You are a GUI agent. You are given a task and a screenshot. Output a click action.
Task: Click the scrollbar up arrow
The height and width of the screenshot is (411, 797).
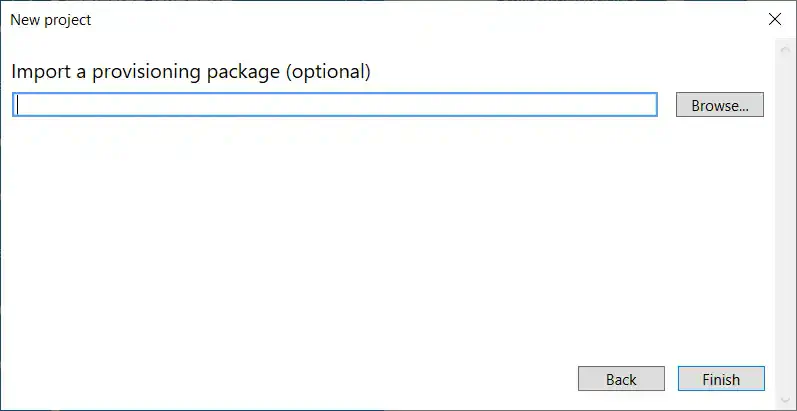pyautogui.click(x=784, y=47)
